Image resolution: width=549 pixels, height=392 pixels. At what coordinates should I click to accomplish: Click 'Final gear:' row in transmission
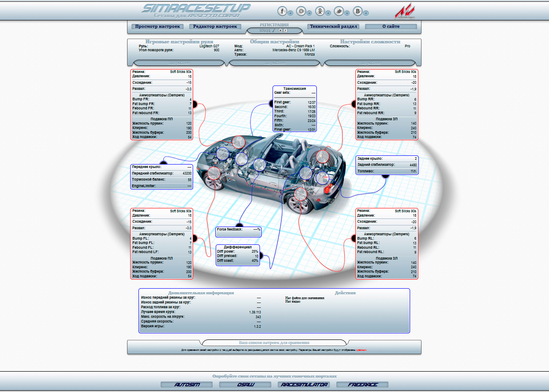point(295,129)
